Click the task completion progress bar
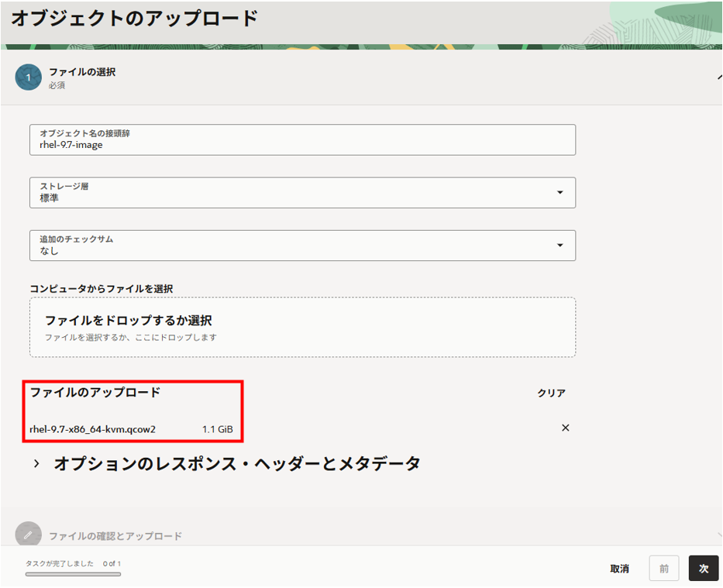723x588 pixels. click(x=73, y=574)
